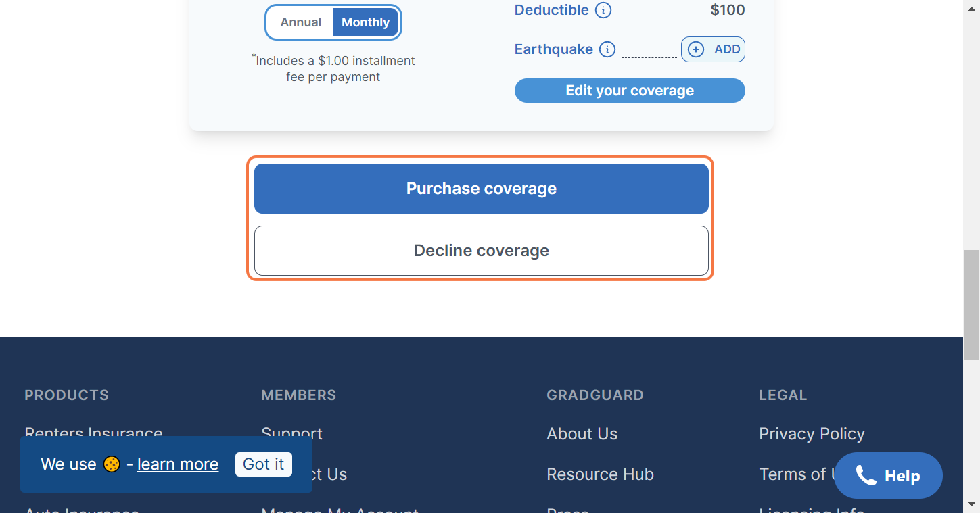The height and width of the screenshot is (513, 980).
Task: Open Privacy Policy footer link
Action: pyautogui.click(x=812, y=434)
